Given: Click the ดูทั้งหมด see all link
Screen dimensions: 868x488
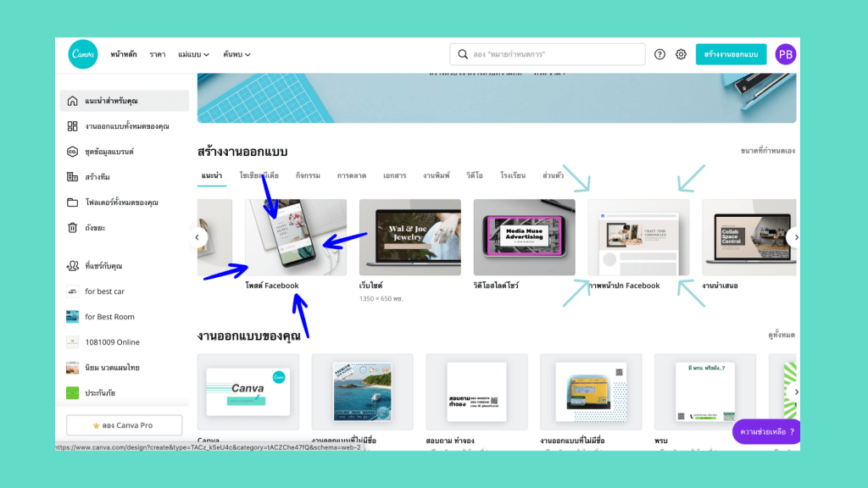Looking at the screenshot, I should (781, 335).
